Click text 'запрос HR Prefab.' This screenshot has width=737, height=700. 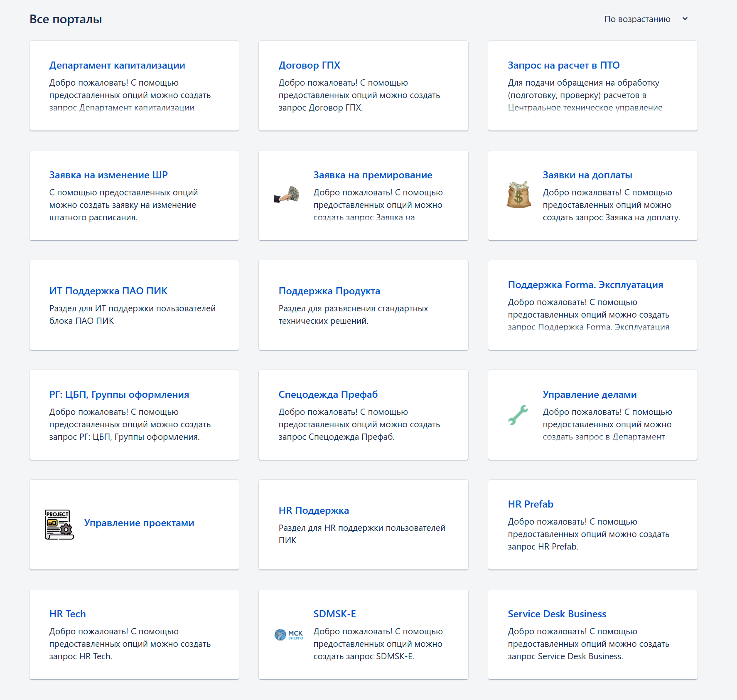tap(543, 547)
